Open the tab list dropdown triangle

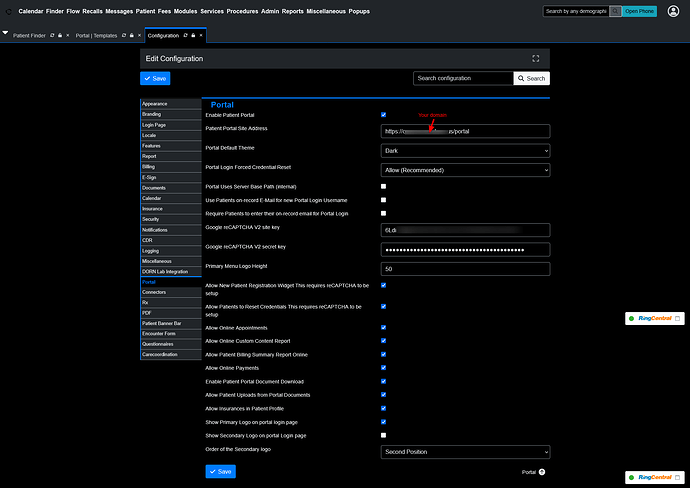5,33
